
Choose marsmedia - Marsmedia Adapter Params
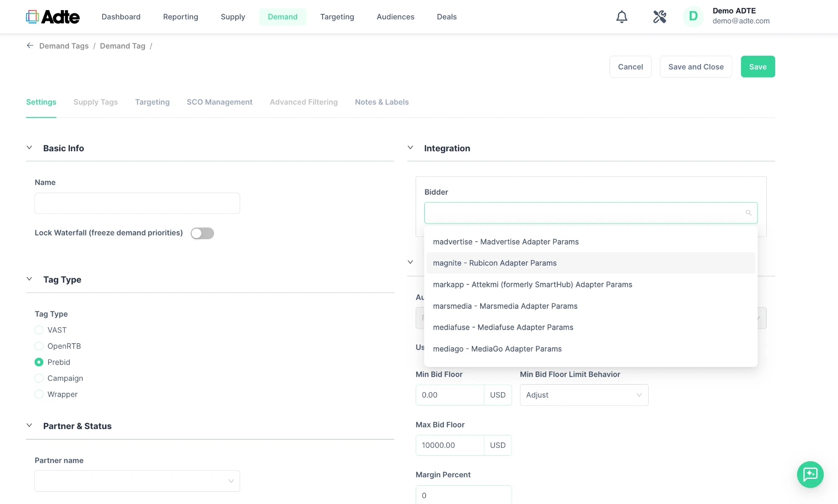(591, 306)
